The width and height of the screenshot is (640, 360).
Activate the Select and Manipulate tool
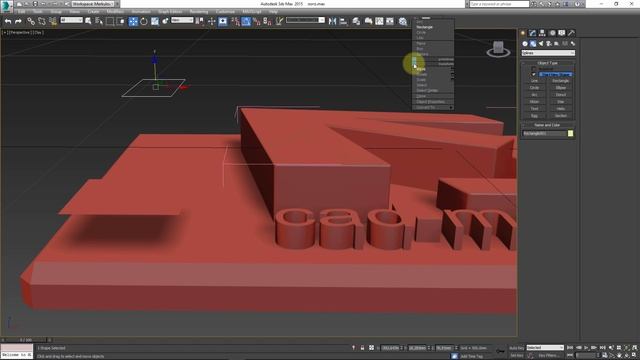point(211,21)
